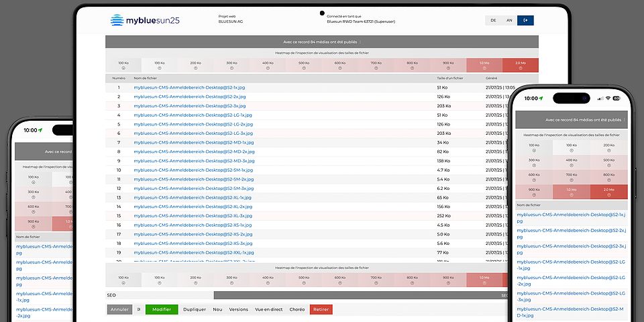644x322 pixels.
Task: Click the Bluesun RWD Team 63721 (Superuser) label
Action: click(361, 21)
